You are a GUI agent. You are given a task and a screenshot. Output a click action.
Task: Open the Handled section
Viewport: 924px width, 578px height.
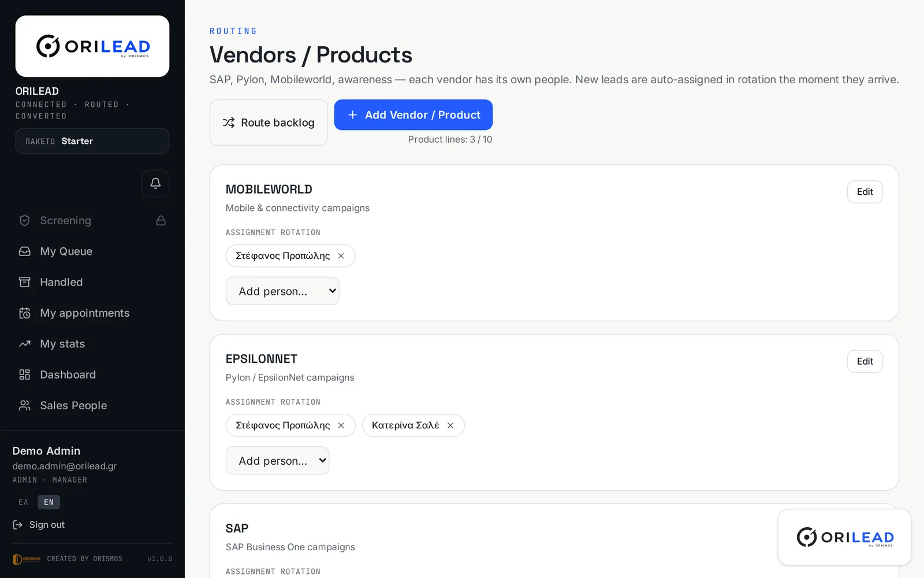pyautogui.click(x=92, y=282)
